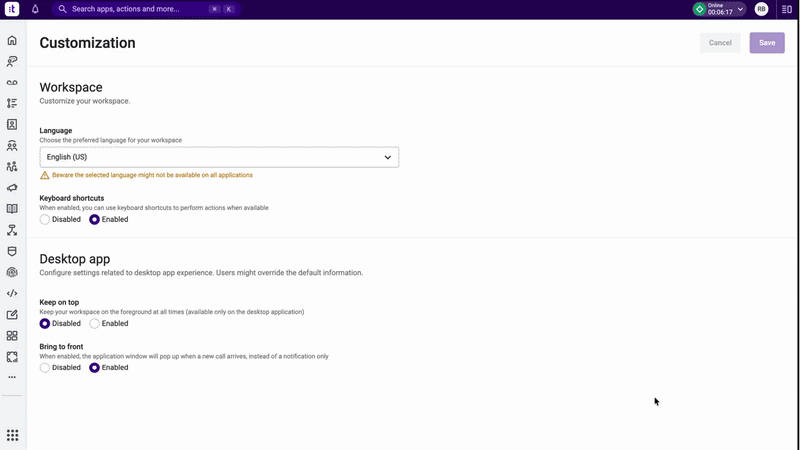800x450 pixels.
Task: Click the Save button
Action: [x=767, y=43]
